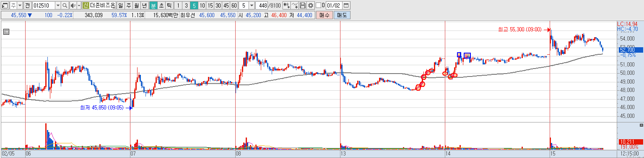Viewport: 644px width, 158px height.
Task: Click the 02/05 date axis label
Action: pyautogui.click(x=8, y=154)
